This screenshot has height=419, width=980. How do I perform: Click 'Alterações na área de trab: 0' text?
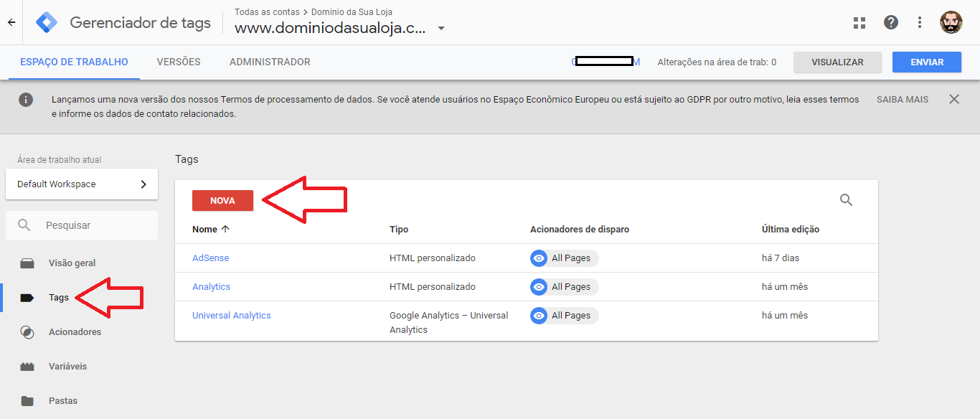click(x=717, y=62)
